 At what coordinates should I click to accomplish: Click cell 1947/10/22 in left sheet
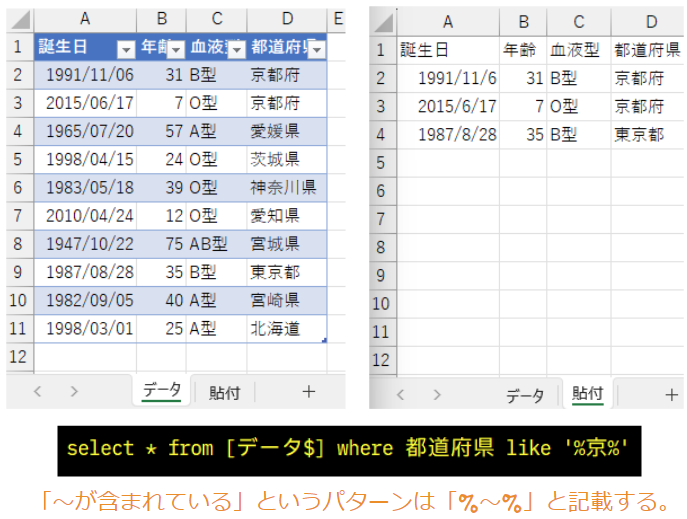[x=85, y=244]
